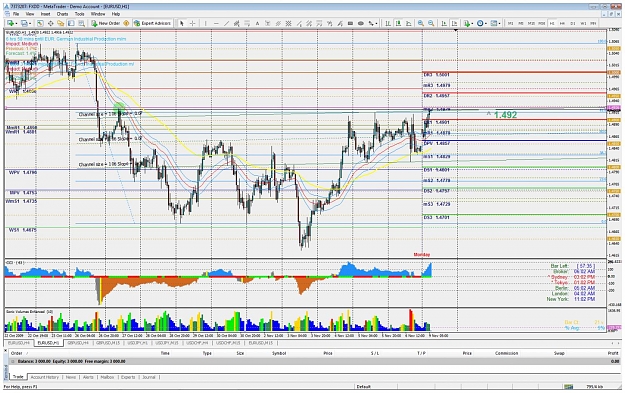The height and width of the screenshot is (393, 625).
Task: Select the Horizontal Line drawing tool
Action: [x=216, y=23]
